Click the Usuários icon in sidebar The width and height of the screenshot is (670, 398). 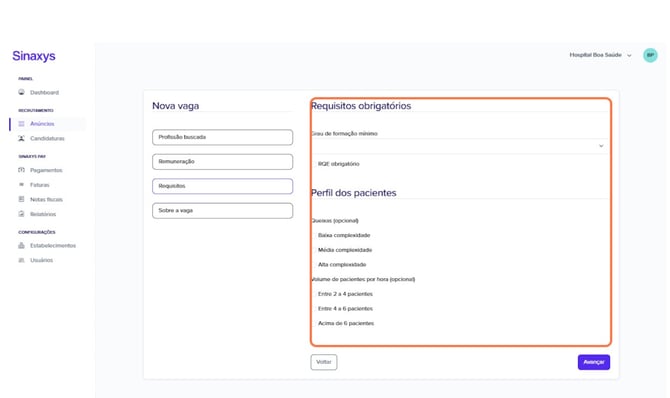[21, 260]
